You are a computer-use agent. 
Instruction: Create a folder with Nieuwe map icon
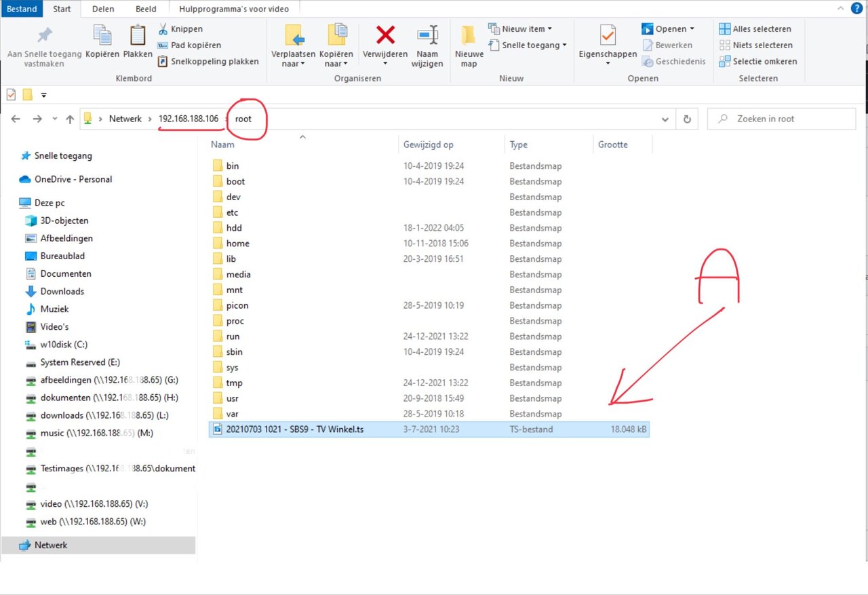tap(469, 35)
